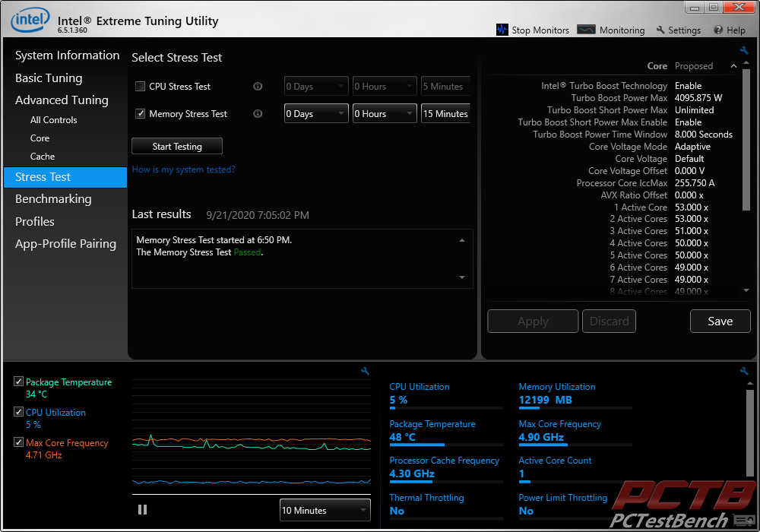This screenshot has height=532, width=760.
Task: Click wrench icon above Core settings panel
Action: click(744, 50)
